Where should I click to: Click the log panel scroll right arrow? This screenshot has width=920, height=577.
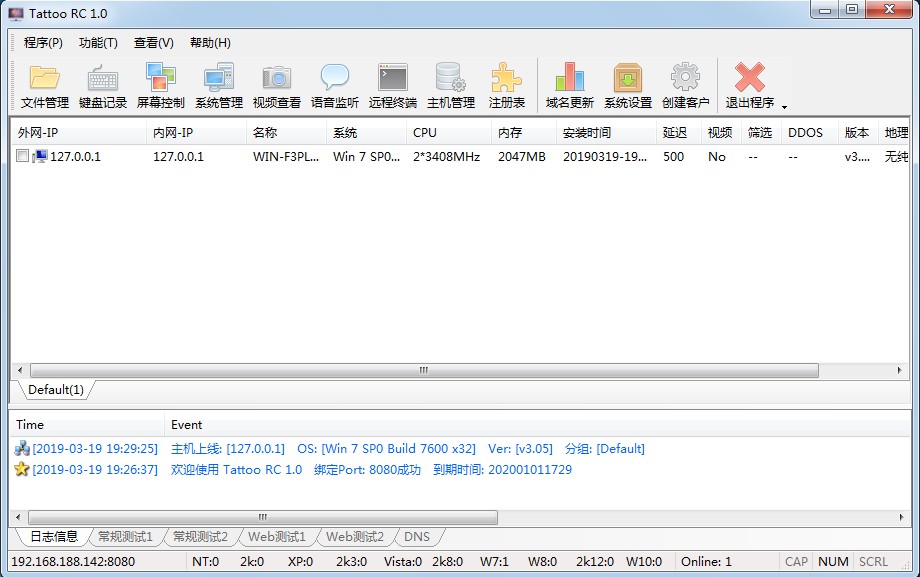901,517
